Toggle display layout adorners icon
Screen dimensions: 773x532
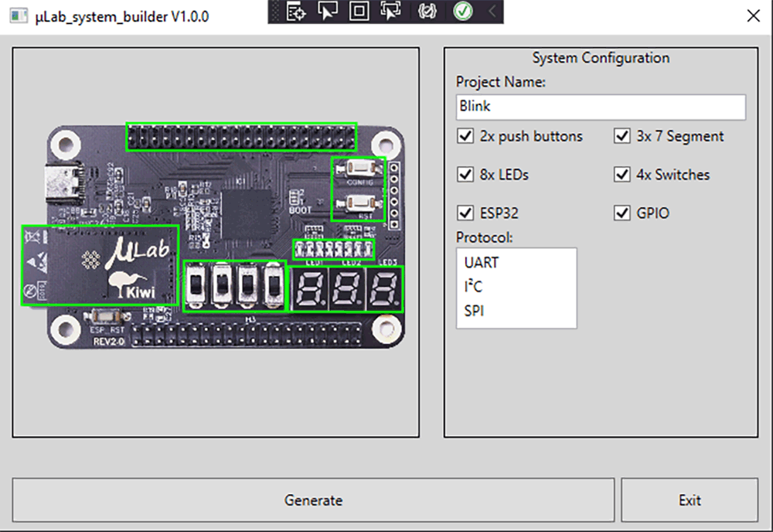[359, 12]
